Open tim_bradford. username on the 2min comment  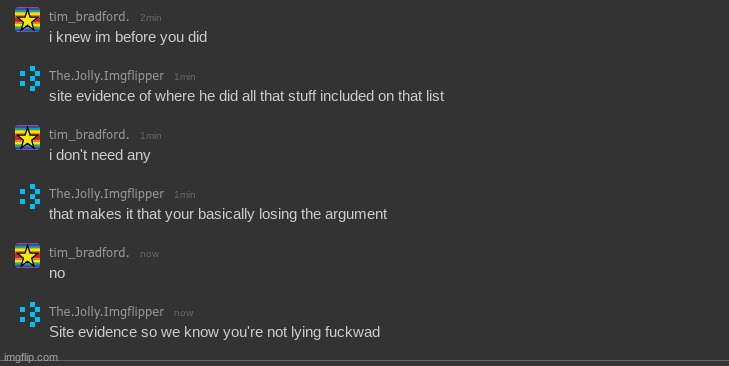pyautogui.click(x=89, y=17)
